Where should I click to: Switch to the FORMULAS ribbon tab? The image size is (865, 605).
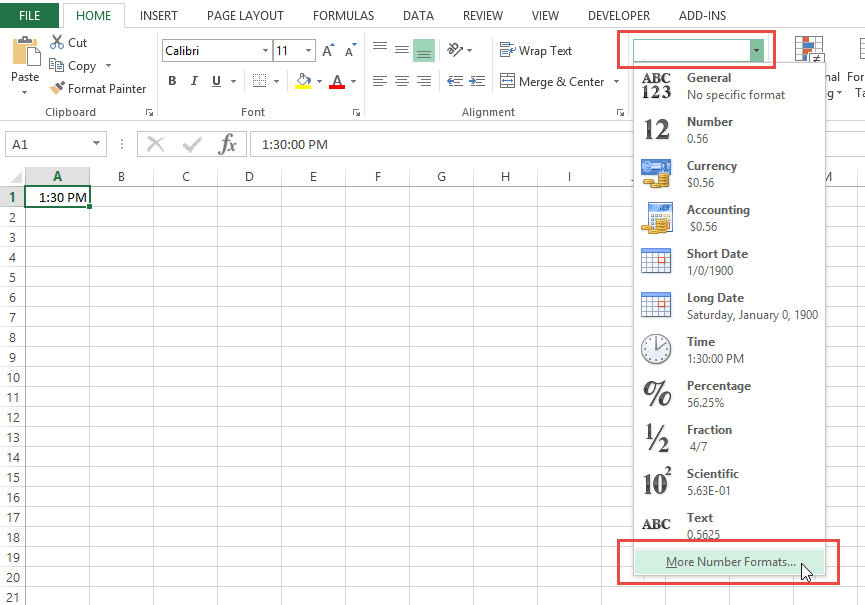click(x=343, y=16)
